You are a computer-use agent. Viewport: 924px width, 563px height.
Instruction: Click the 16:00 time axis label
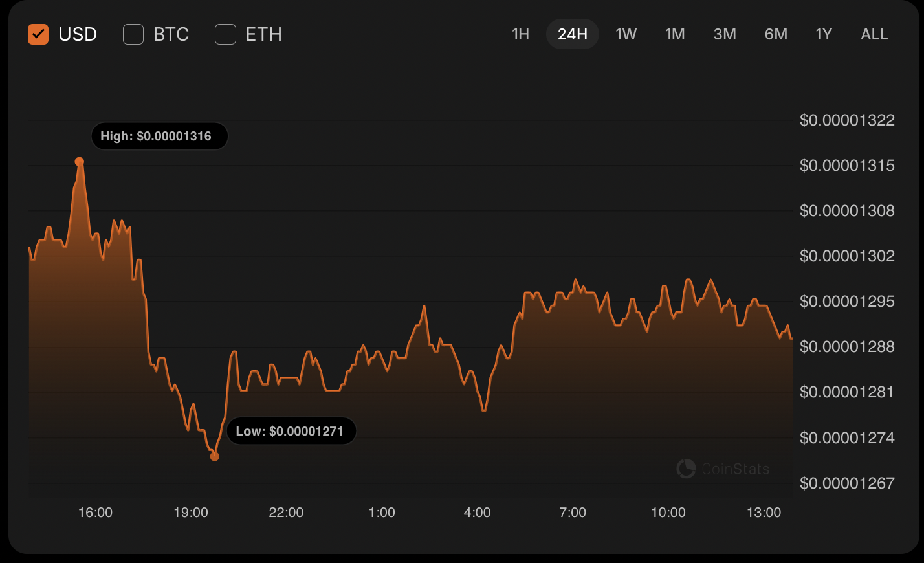pos(95,513)
